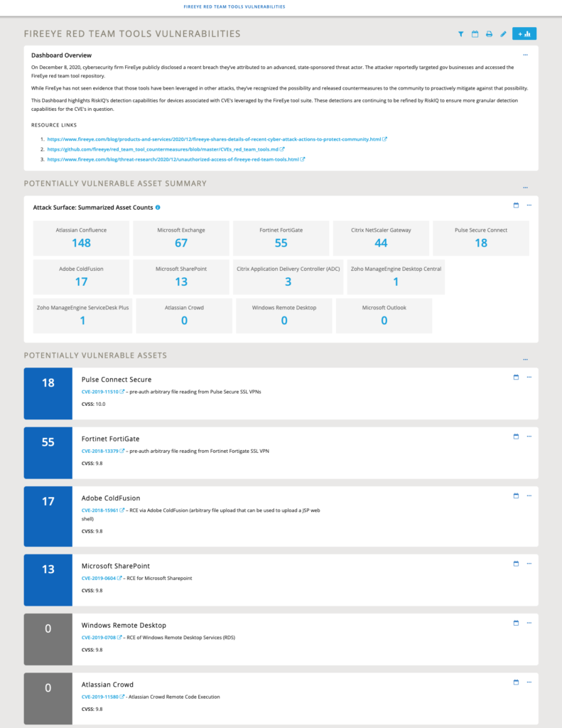Image resolution: width=562 pixels, height=728 pixels.
Task: Open ellipsis menu on Pulse Connect Secure card
Action: click(x=529, y=377)
